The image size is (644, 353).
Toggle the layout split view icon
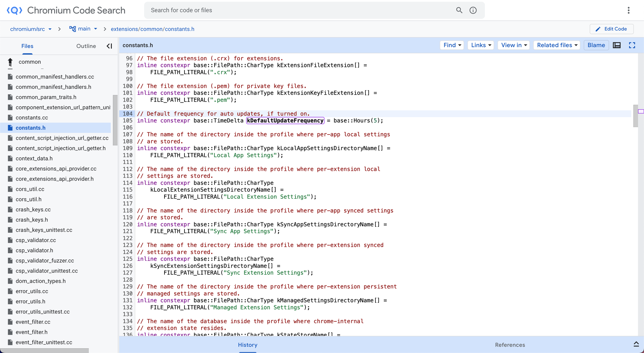pyautogui.click(x=617, y=45)
